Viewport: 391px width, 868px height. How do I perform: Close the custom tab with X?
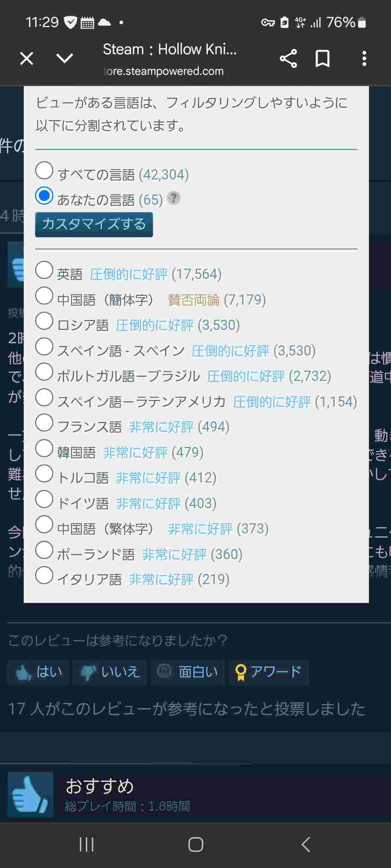(27, 58)
